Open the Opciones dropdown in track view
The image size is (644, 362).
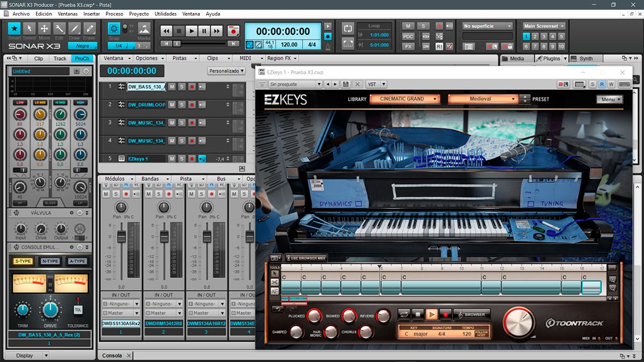150,58
